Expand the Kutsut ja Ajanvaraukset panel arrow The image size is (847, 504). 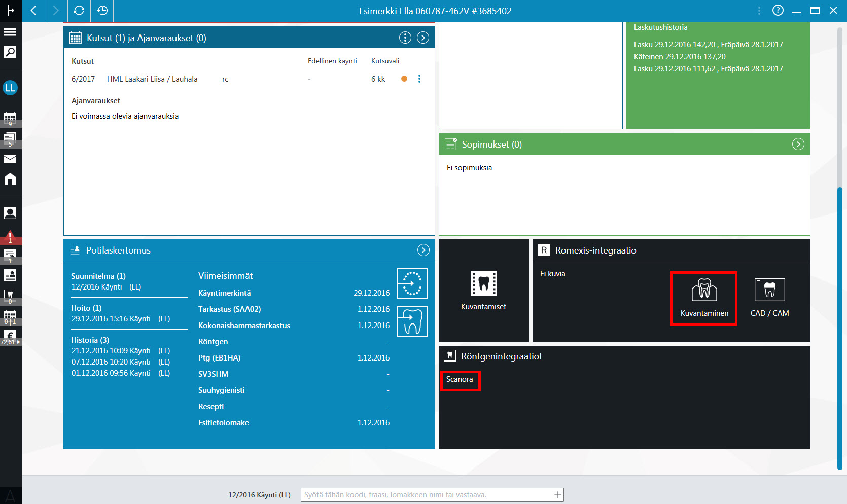[423, 38]
